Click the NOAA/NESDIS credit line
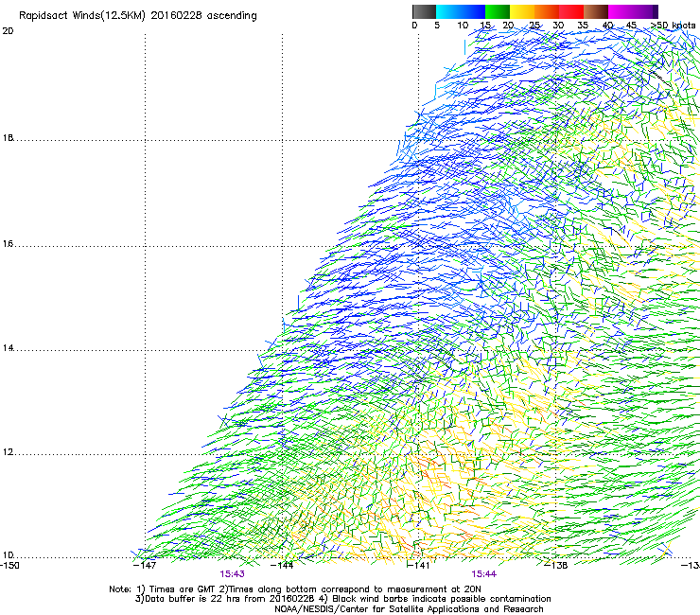700x615 pixels. [409, 609]
